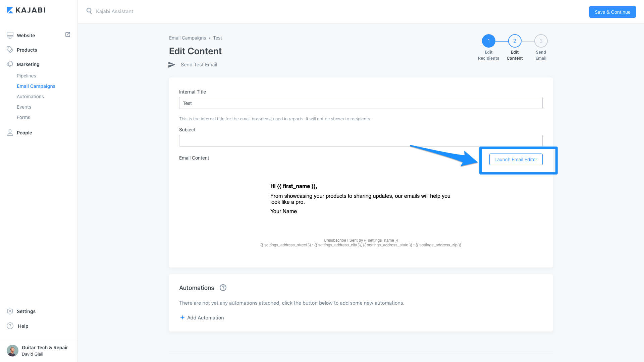
Task: Click Launch Email Editor button
Action: click(516, 160)
